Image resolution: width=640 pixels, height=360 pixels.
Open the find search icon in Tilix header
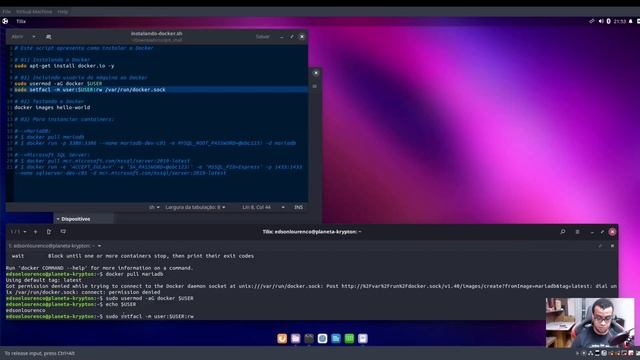[563, 232]
